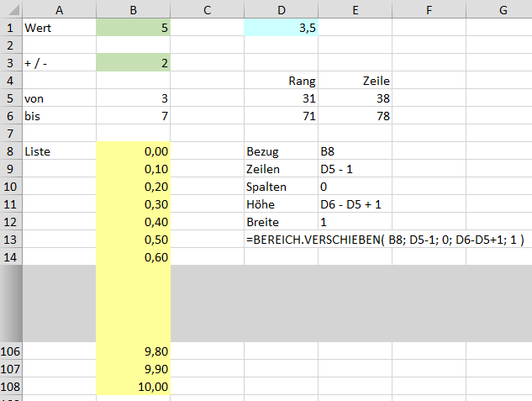Select row 106 header
This screenshot has width=532, height=401.
click(11, 351)
